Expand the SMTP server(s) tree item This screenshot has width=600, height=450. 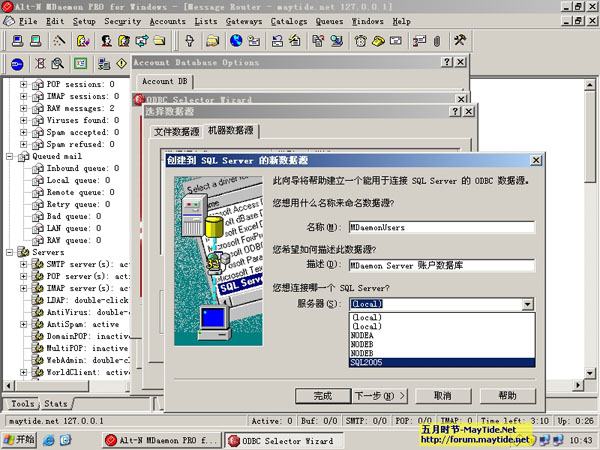coord(24,264)
